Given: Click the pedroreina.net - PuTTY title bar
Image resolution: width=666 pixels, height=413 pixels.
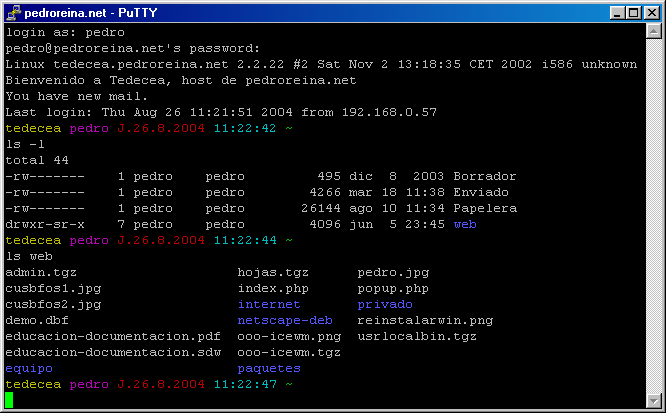Looking at the screenshot, I should pos(300,13).
